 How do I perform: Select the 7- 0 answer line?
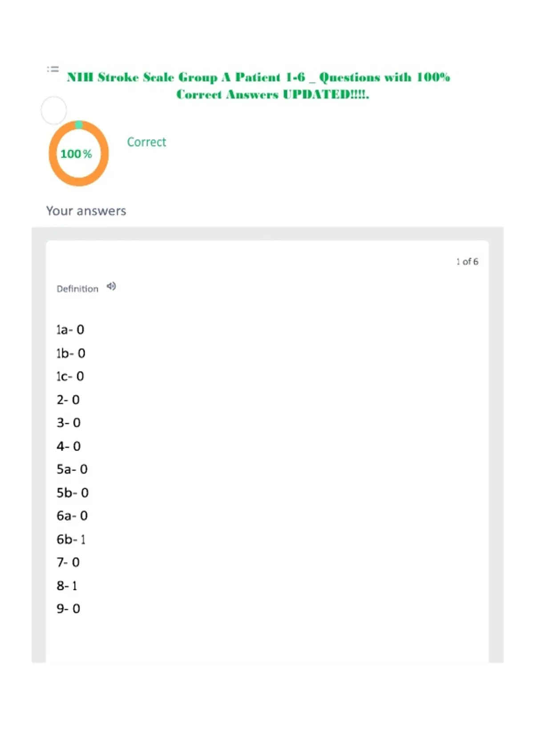point(68,563)
